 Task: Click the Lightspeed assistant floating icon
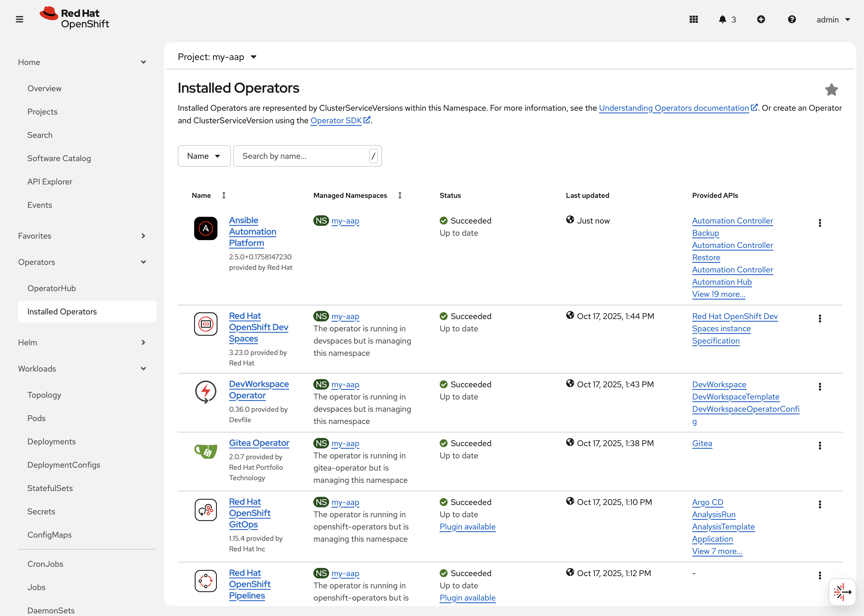pos(842,592)
